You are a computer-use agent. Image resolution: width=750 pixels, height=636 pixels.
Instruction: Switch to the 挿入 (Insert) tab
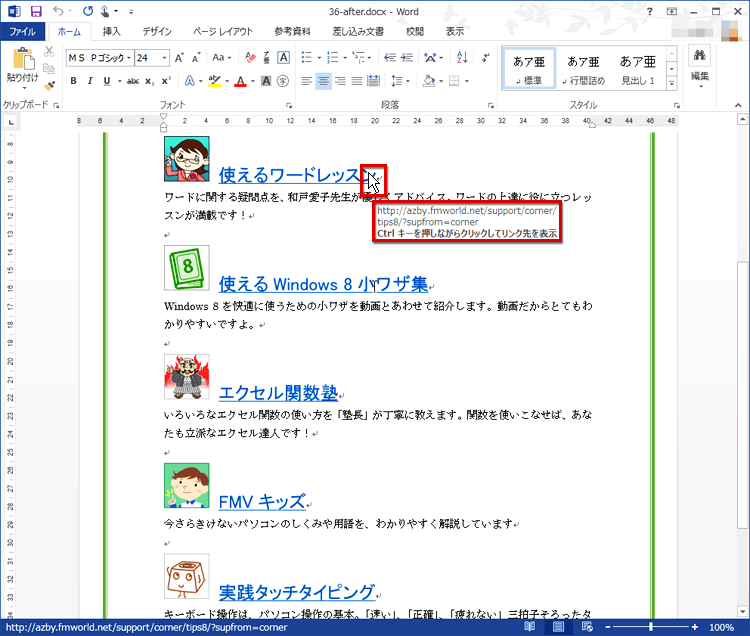[x=111, y=32]
